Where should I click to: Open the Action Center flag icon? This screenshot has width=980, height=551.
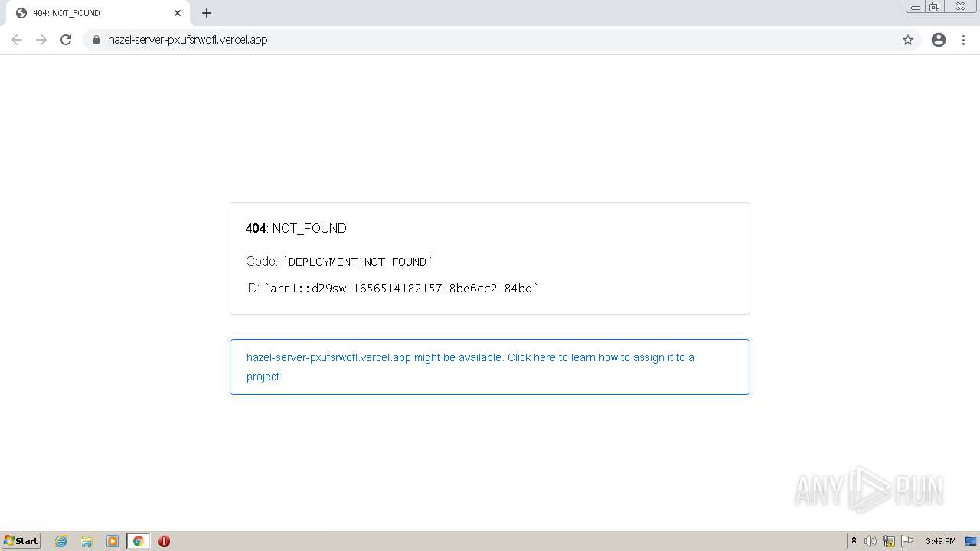click(x=907, y=541)
